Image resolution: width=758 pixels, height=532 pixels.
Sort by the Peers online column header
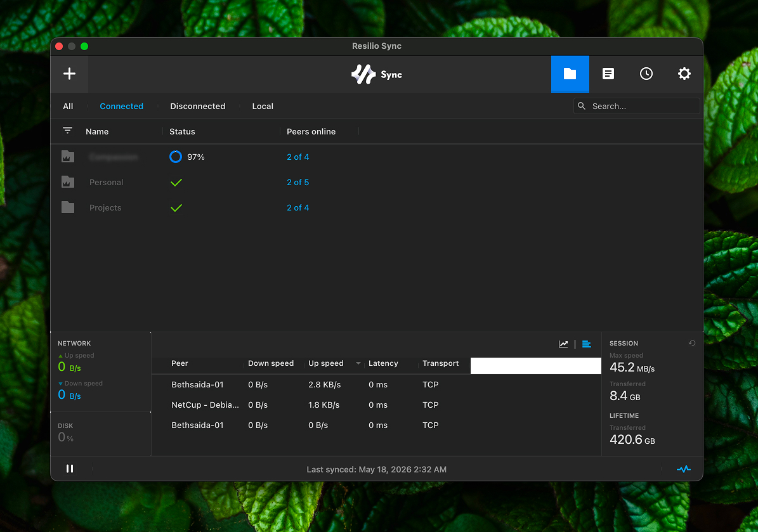[x=311, y=131]
